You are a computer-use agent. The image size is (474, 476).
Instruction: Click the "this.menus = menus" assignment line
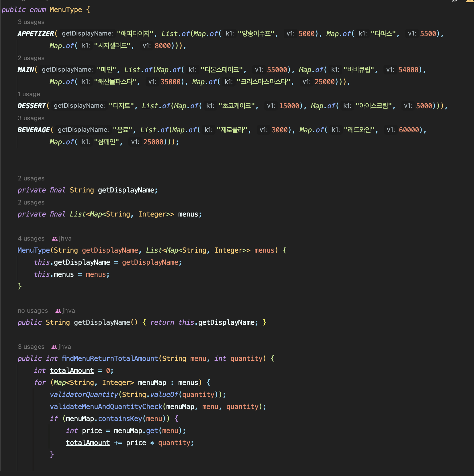tap(72, 274)
